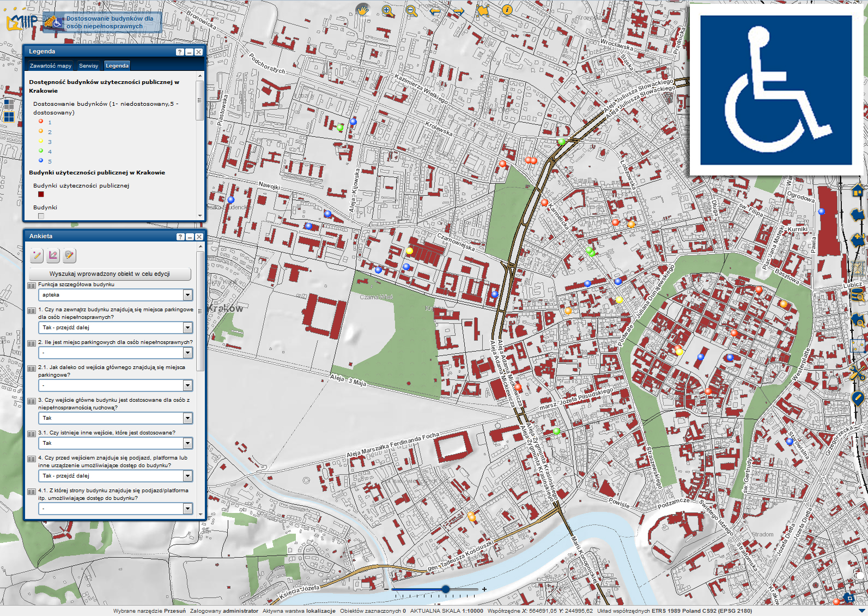Select the pan hand tool
This screenshot has height=616, width=868.
(362, 10)
